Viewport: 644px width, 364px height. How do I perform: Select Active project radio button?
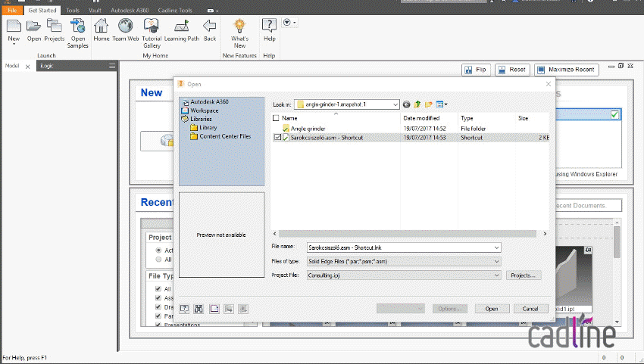point(158,250)
